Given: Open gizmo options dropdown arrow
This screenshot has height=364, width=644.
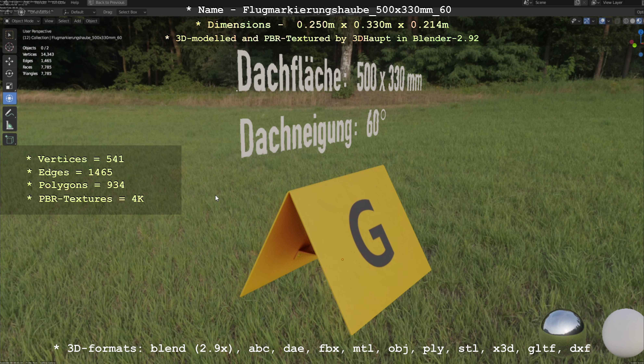Looking at the screenshot, I should click(x=593, y=21).
